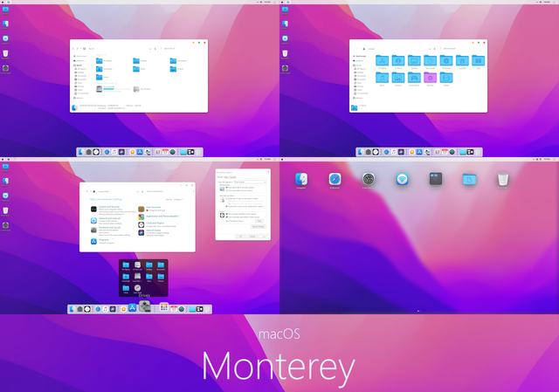This screenshot has height=392, width=559.
Task: Open View by Category dropdown in Control Panel
Action: [178, 200]
